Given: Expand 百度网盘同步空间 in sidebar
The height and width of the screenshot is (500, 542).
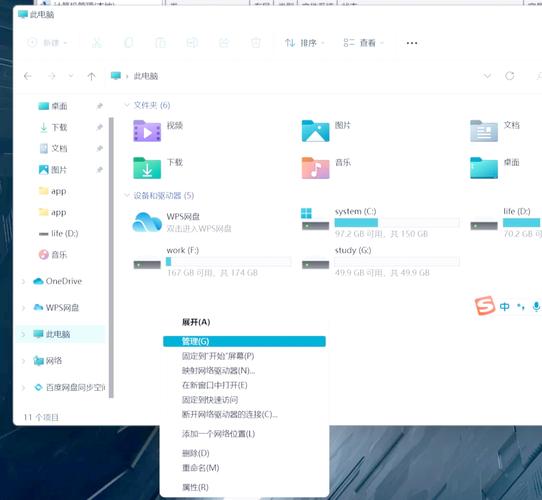Looking at the screenshot, I should pyautogui.click(x=24, y=388).
